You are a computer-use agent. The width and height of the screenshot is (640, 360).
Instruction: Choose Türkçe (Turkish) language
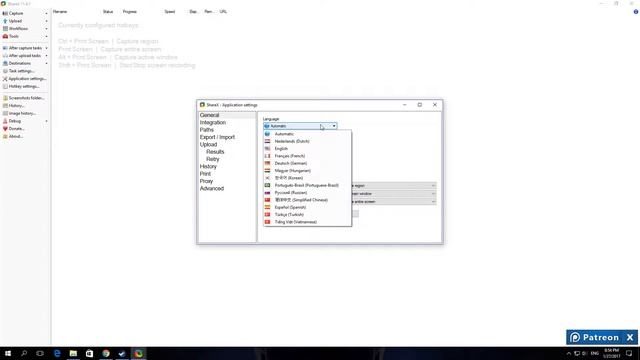point(307,215)
